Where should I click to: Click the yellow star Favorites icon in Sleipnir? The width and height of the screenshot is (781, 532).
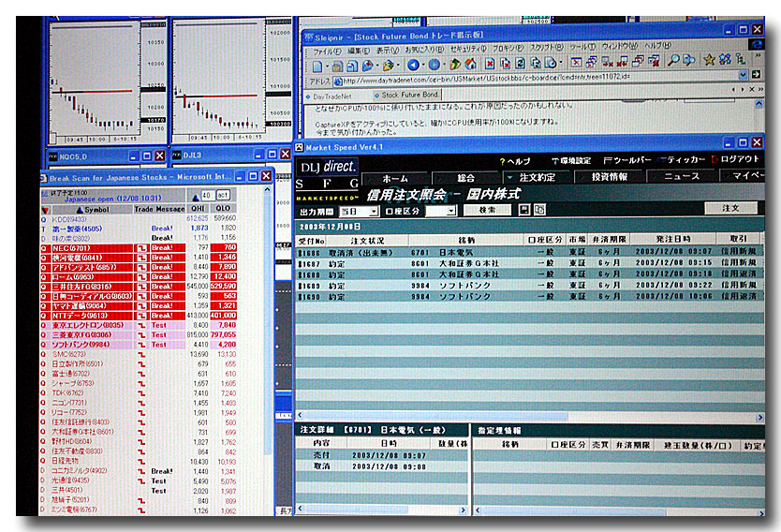[709, 60]
